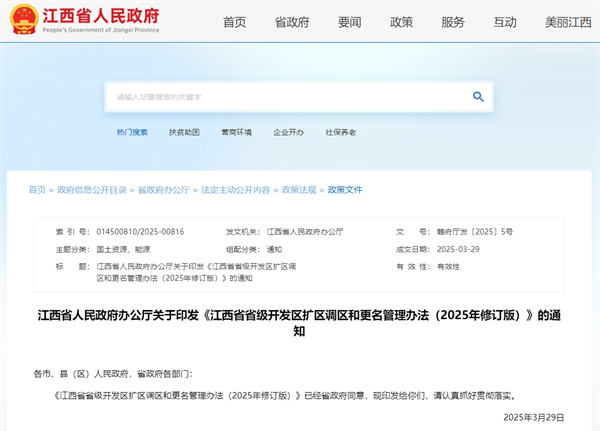Click the 江西省人民政府 site title text

pos(101,16)
